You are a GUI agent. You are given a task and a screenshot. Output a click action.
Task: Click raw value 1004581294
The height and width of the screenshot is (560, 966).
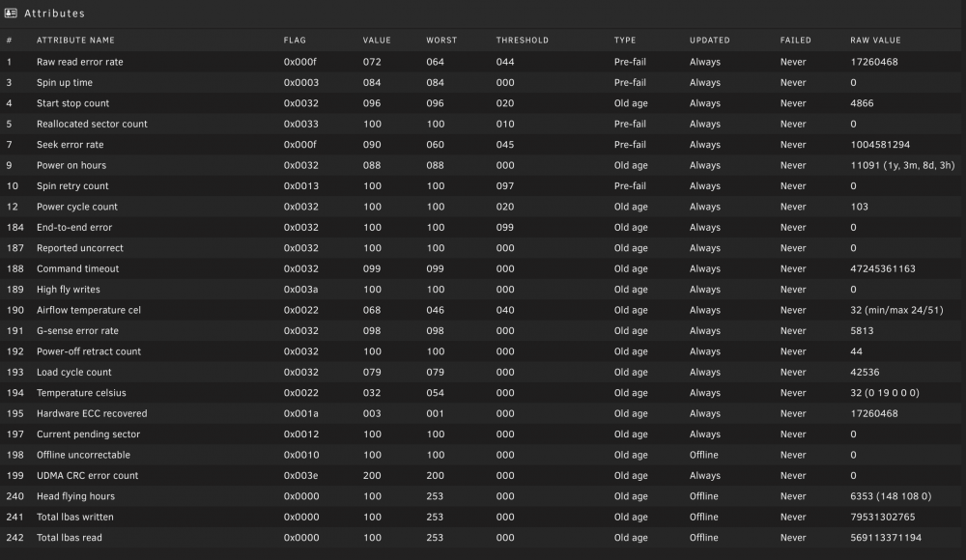pyautogui.click(x=880, y=144)
